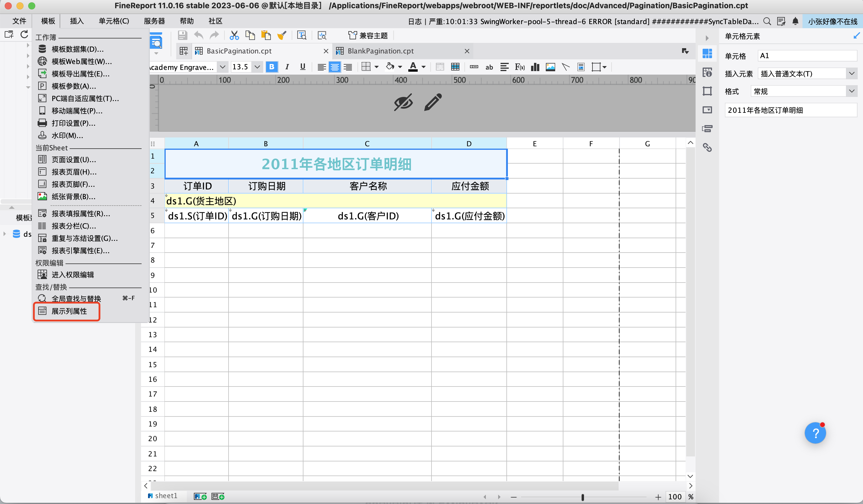This screenshot has width=863, height=504.
Task: Click the 兼容主题 button
Action: pyautogui.click(x=368, y=35)
